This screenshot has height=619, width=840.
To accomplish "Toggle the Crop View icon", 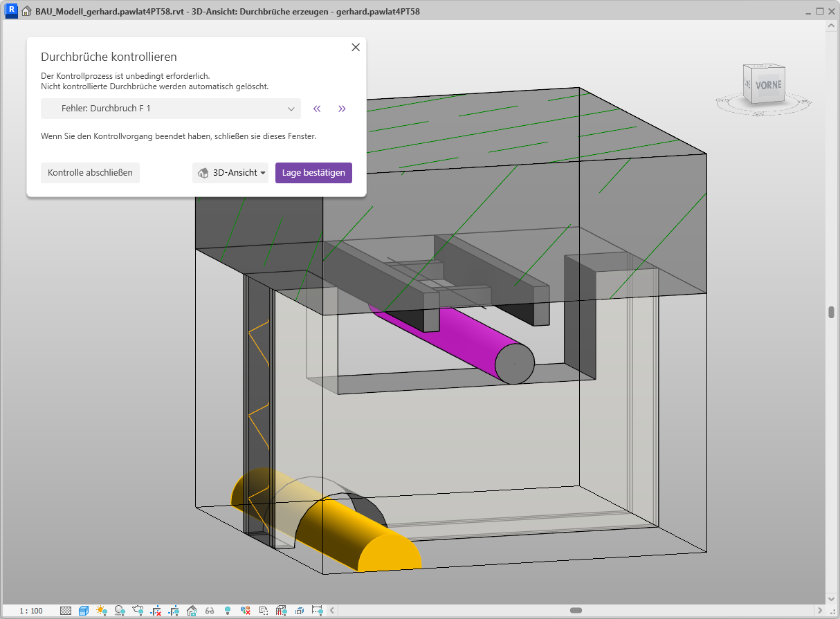I will (156, 611).
